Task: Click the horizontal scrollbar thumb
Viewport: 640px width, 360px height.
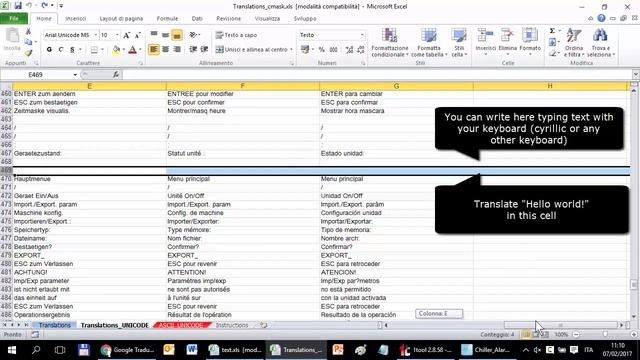Action: pyautogui.click(x=561, y=325)
